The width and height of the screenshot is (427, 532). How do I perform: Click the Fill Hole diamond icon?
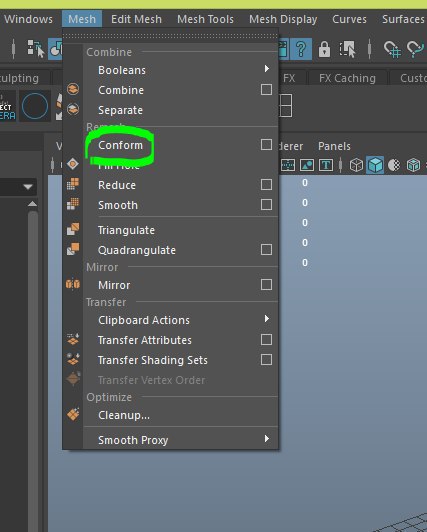73,164
